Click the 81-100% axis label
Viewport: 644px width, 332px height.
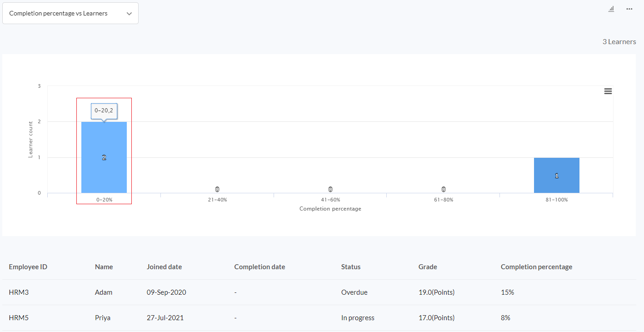click(557, 200)
